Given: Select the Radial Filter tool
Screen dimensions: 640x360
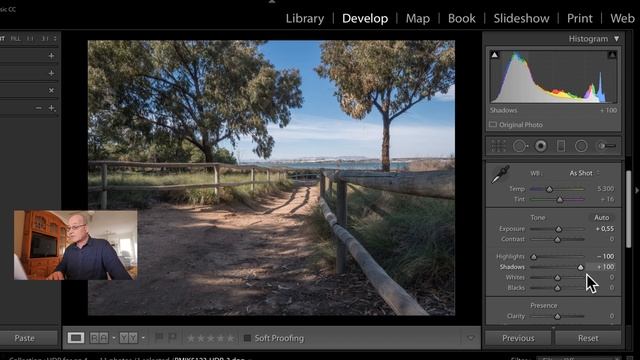Looking at the screenshot, I should coord(581,146).
